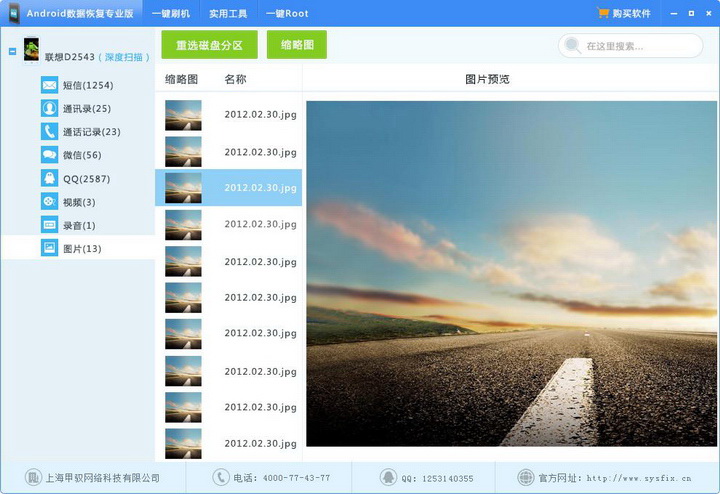Select the 通讯录(25) contacts icon
720x494 pixels.
[50, 108]
